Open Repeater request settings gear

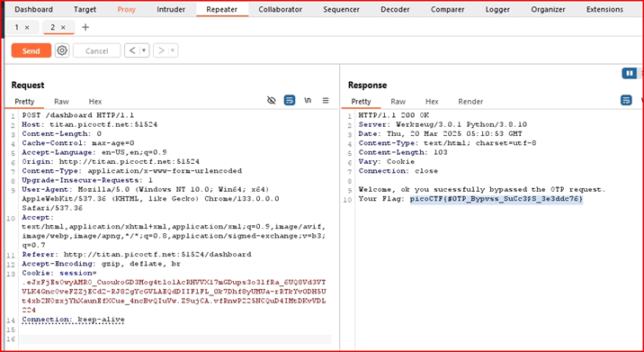click(62, 50)
